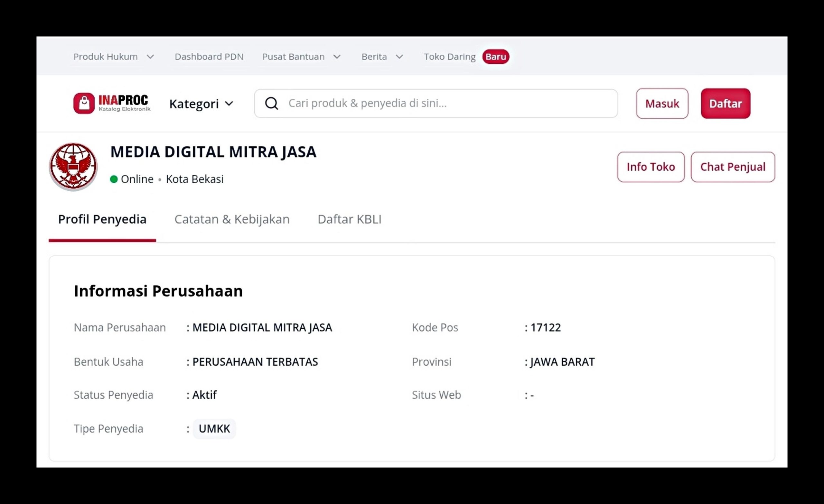This screenshot has width=824, height=504.
Task: Open Toko Daring menu link
Action: (x=449, y=57)
